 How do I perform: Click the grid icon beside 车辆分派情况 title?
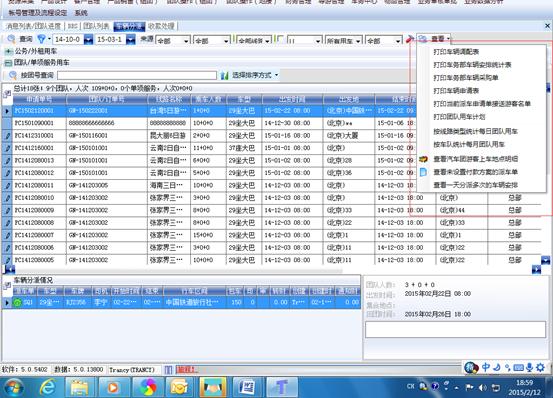pyautogui.click(x=7, y=286)
